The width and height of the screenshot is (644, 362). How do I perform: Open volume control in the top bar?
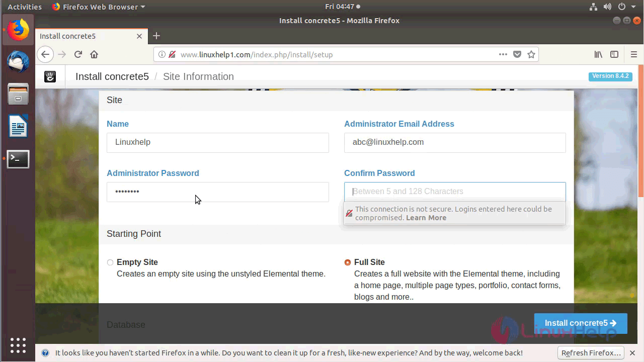pos(607,7)
